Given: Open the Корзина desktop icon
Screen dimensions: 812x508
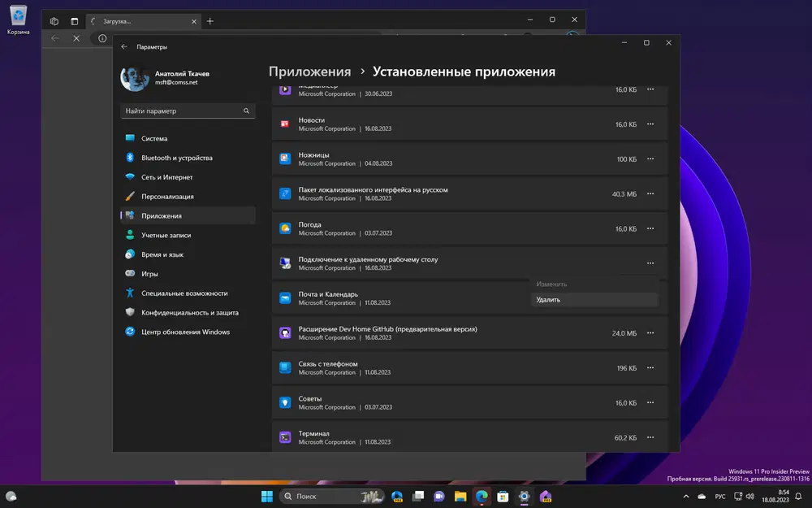Looking at the screenshot, I should (x=18, y=20).
